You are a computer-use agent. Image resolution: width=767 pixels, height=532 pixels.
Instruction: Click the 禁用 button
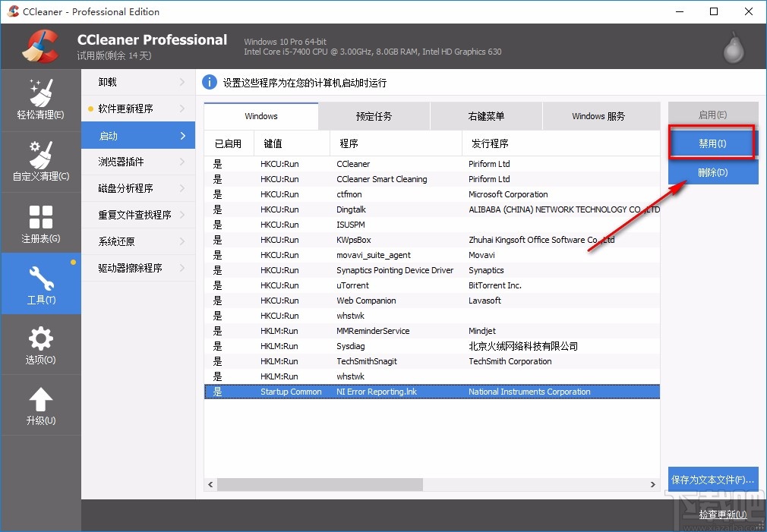[x=712, y=142]
